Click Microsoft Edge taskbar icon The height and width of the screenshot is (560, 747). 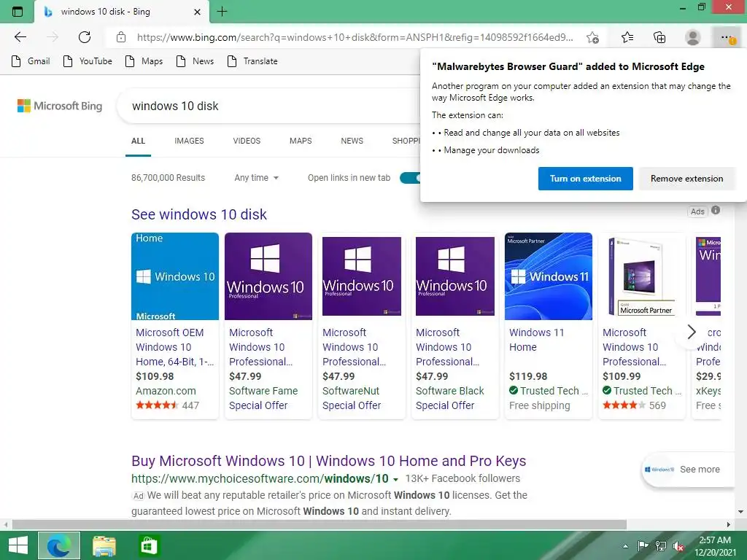tap(59, 545)
